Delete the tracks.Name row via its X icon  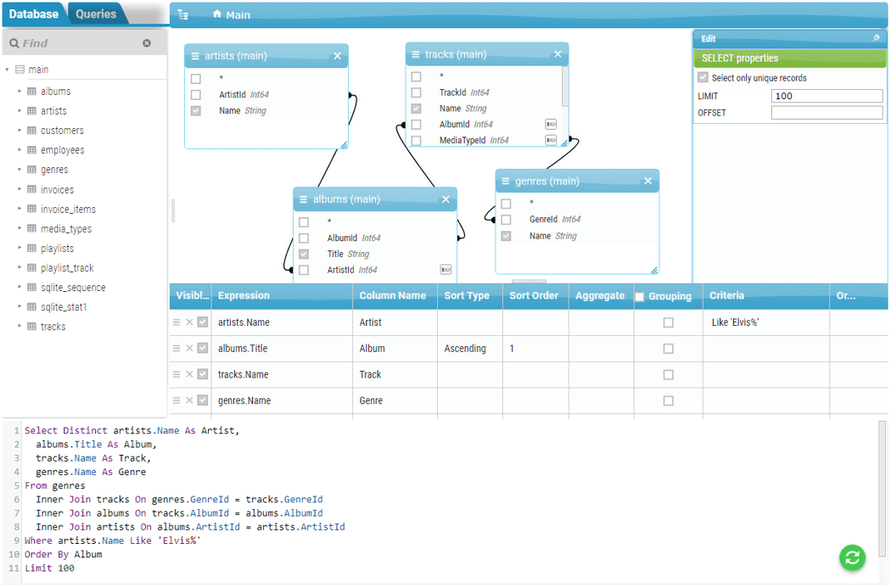click(188, 373)
